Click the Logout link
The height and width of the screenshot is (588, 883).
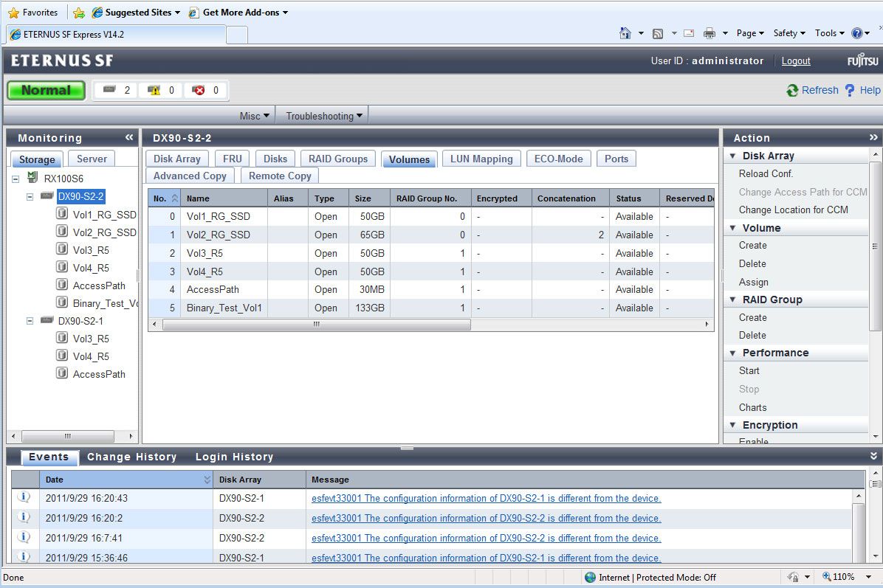click(796, 60)
